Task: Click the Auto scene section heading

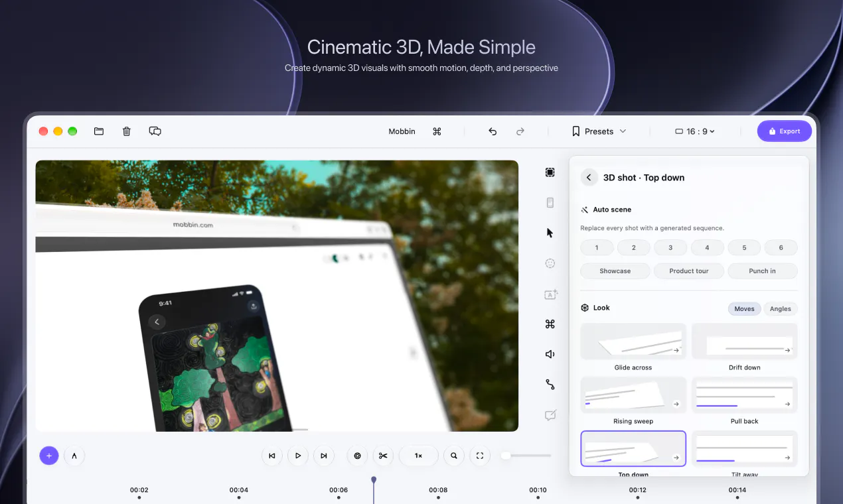Action: [612, 210]
